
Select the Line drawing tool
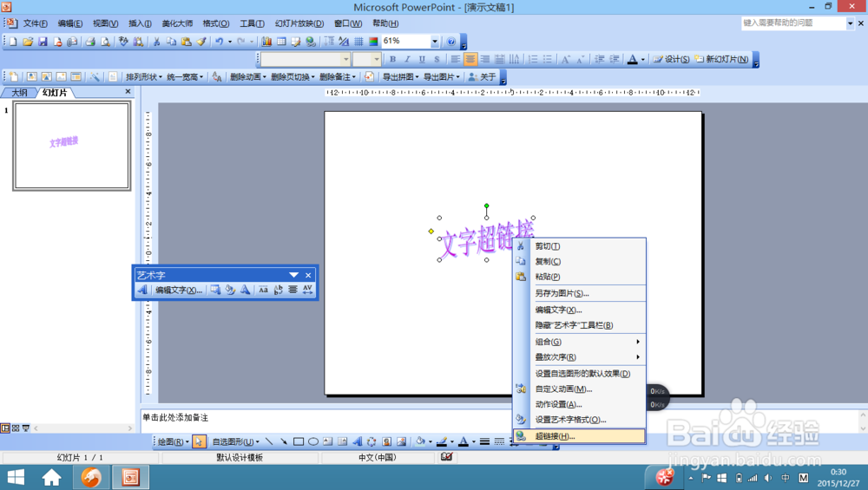point(269,441)
